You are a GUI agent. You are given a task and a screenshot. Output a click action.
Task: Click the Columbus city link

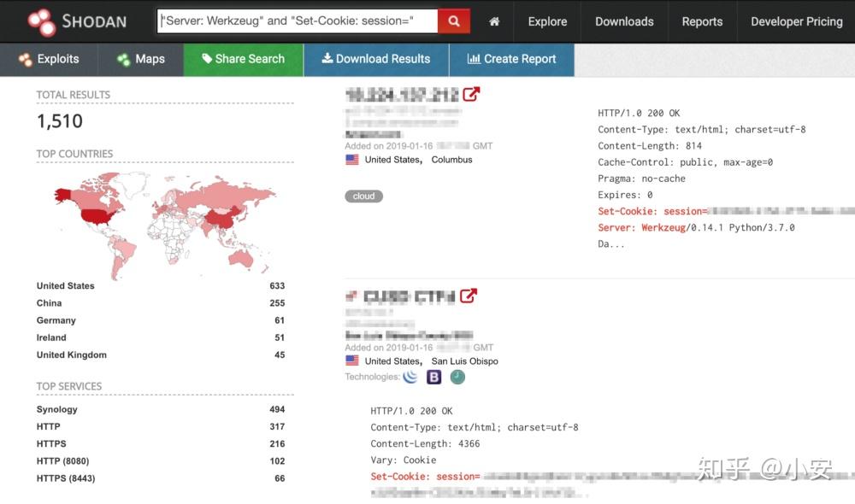452,160
